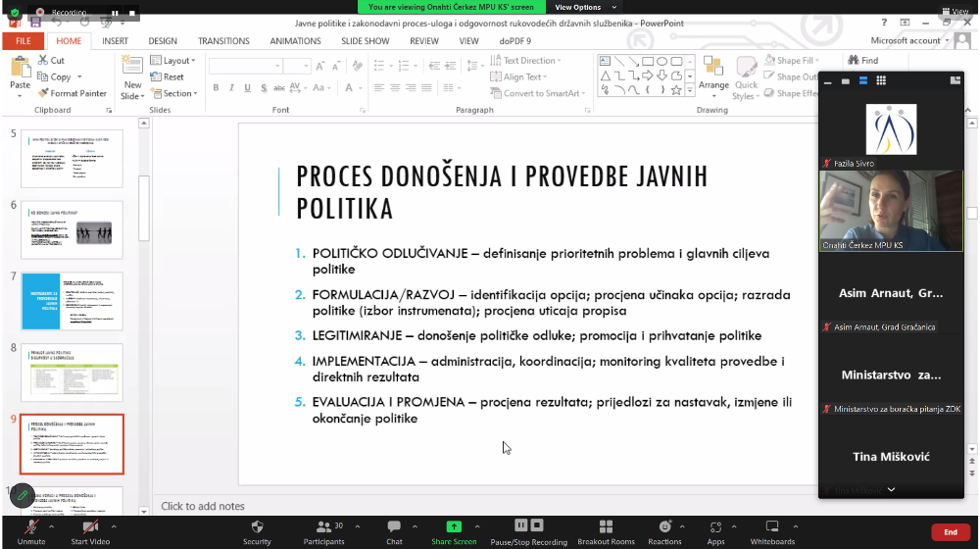Select the star shape in shapes gallery
The width and height of the screenshot is (980, 549).
coord(676,90)
